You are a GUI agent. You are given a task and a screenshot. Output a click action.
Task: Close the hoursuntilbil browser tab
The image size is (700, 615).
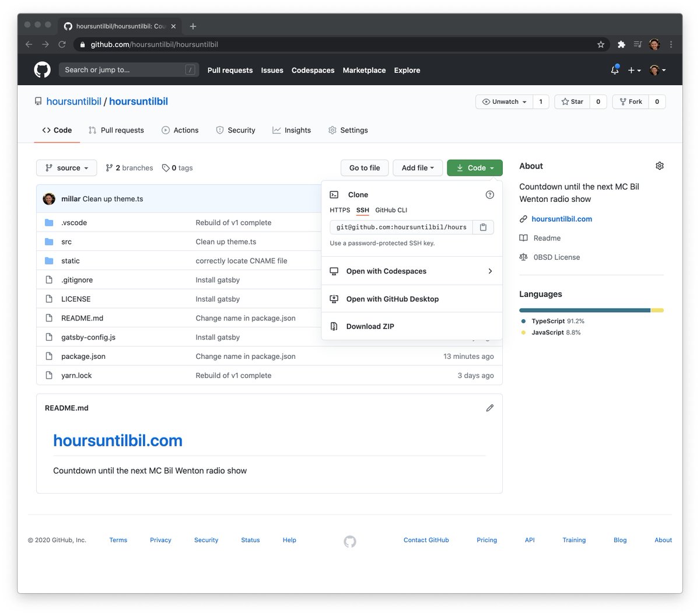(x=173, y=26)
